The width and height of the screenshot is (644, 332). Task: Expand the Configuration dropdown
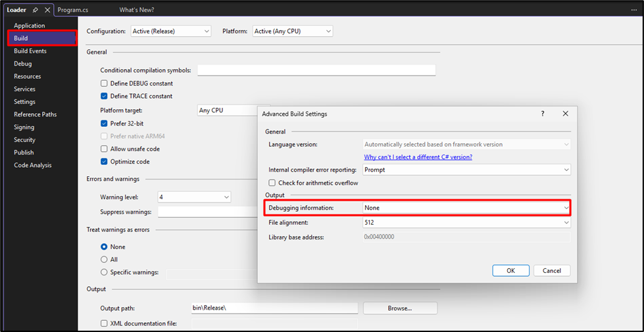[171, 31]
